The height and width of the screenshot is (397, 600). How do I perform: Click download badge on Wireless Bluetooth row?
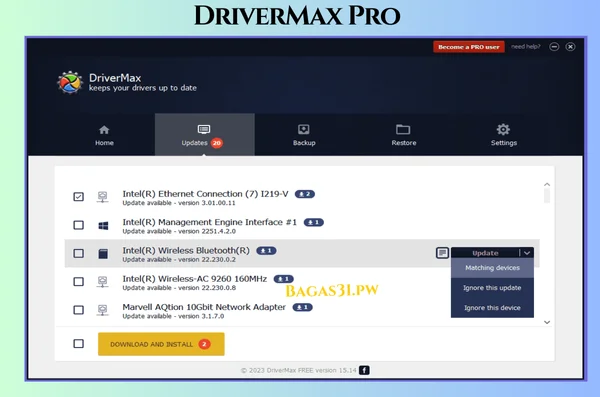[x=266, y=251]
